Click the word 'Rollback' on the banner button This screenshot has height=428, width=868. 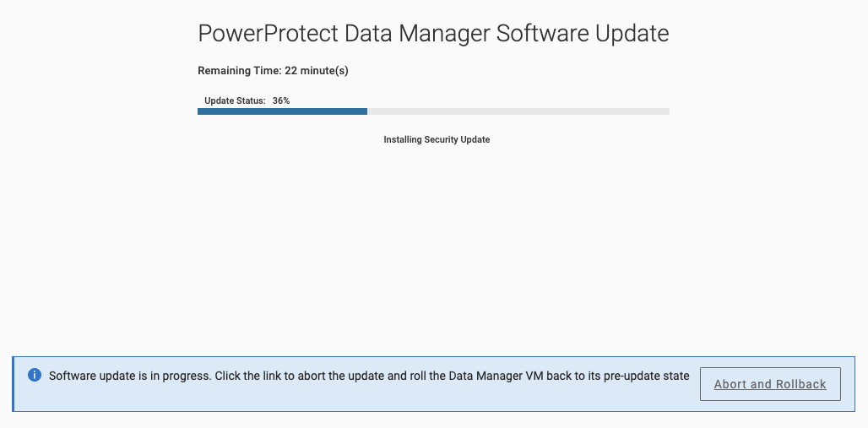(x=800, y=384)
